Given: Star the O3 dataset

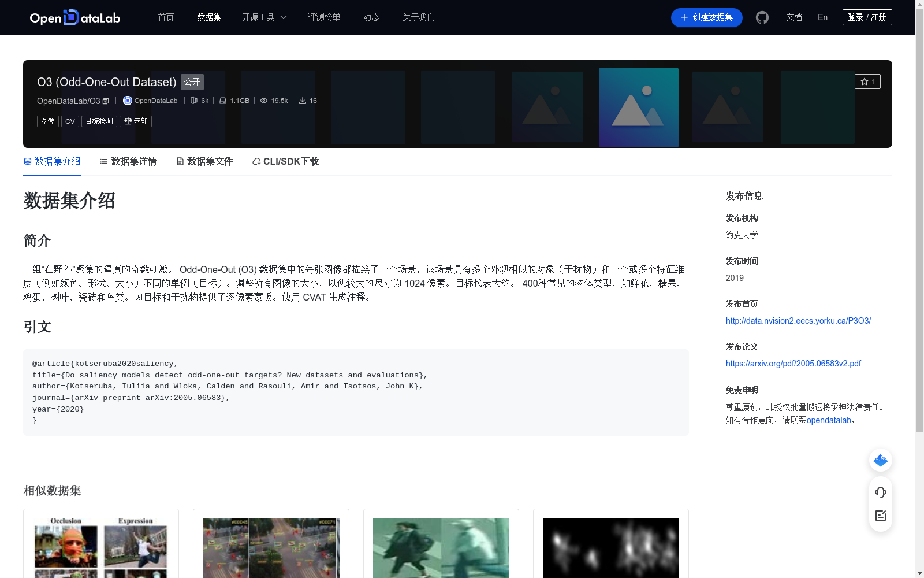Looking at the screenshot, I should 867,81.
